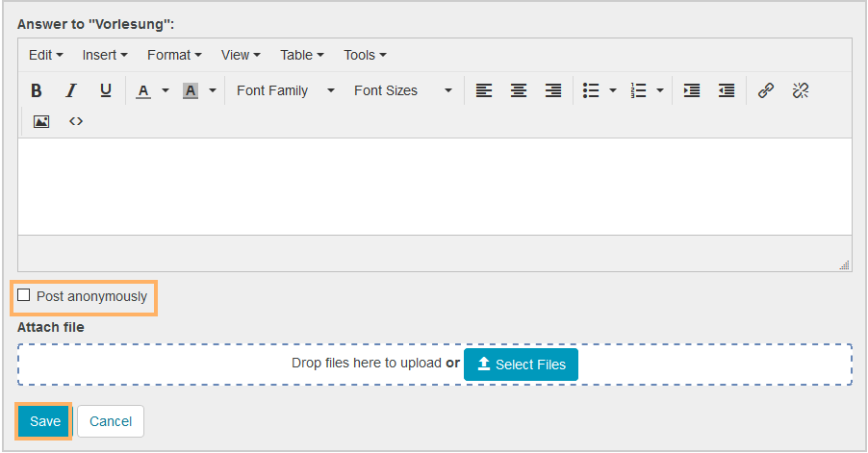Underline the selected text
The image size is (868, 453).
coord(106,90)
